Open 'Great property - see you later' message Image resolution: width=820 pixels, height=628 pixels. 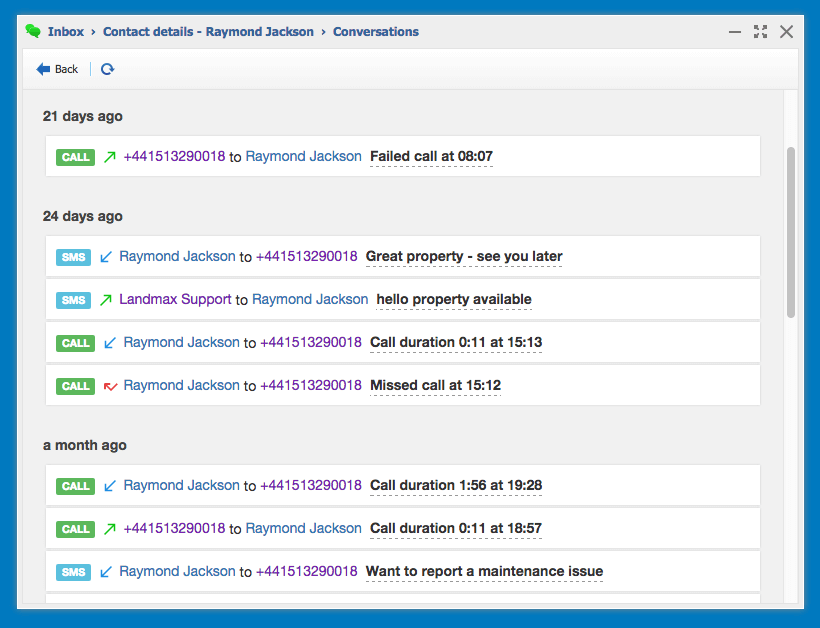(464, 257)
